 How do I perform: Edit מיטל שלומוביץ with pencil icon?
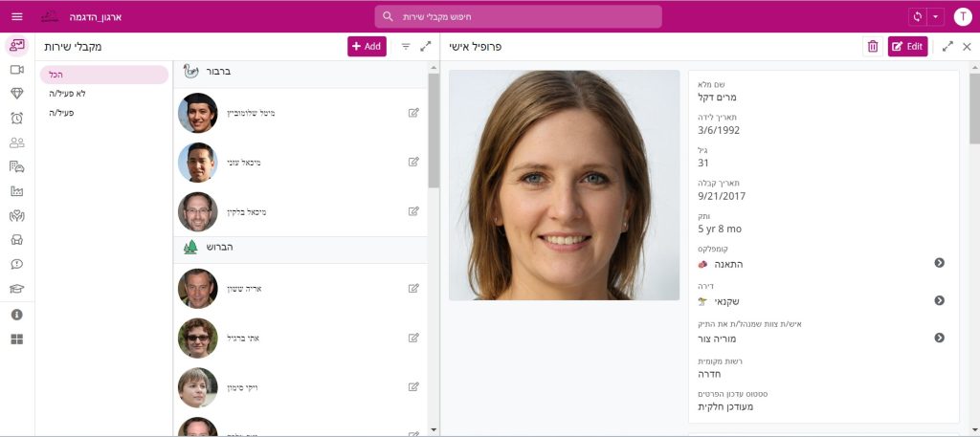coord(413,113)
